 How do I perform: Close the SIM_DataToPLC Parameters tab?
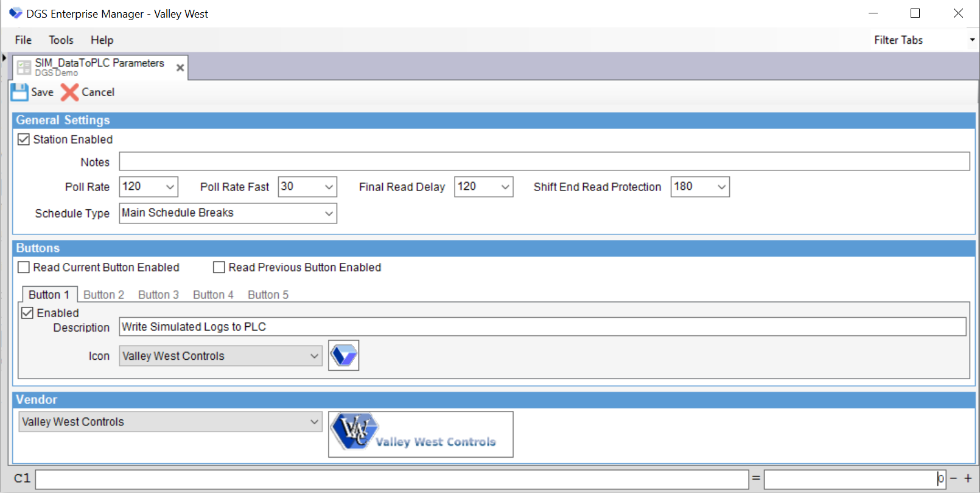180,68
